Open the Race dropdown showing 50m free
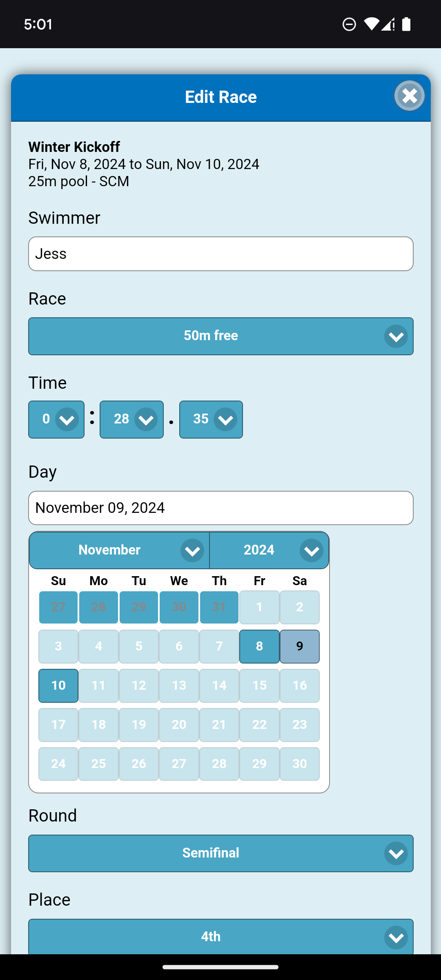 (220, 336)
